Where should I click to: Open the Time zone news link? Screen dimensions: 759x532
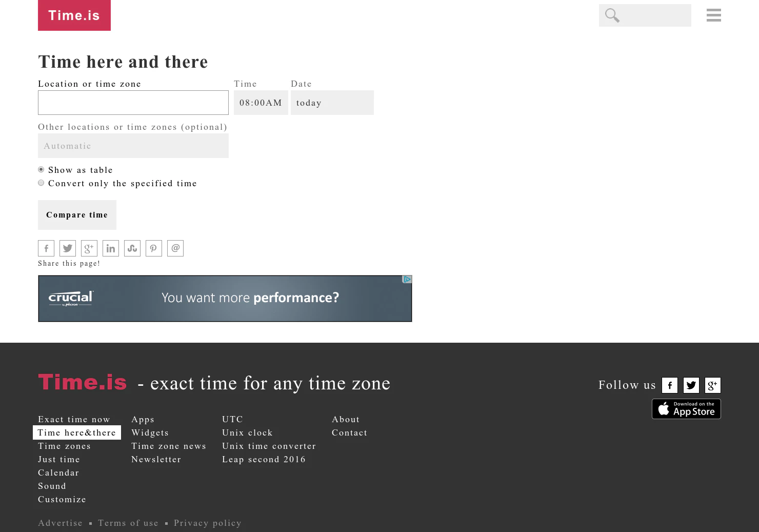tap(169, 446)
